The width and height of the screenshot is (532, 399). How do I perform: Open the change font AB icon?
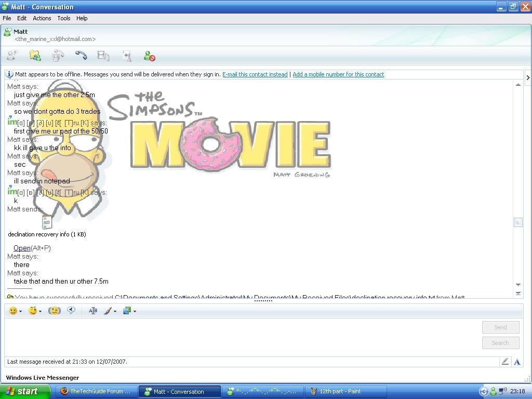coord(93,311)
